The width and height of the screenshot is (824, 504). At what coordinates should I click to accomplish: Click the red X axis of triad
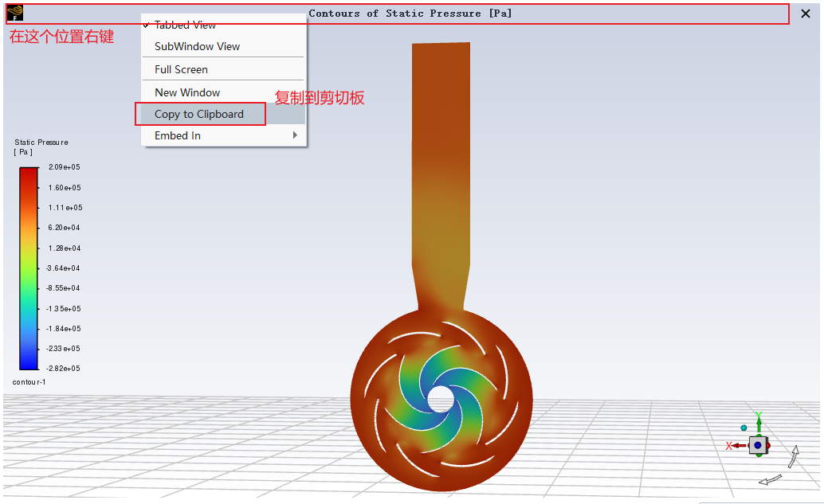737,446
